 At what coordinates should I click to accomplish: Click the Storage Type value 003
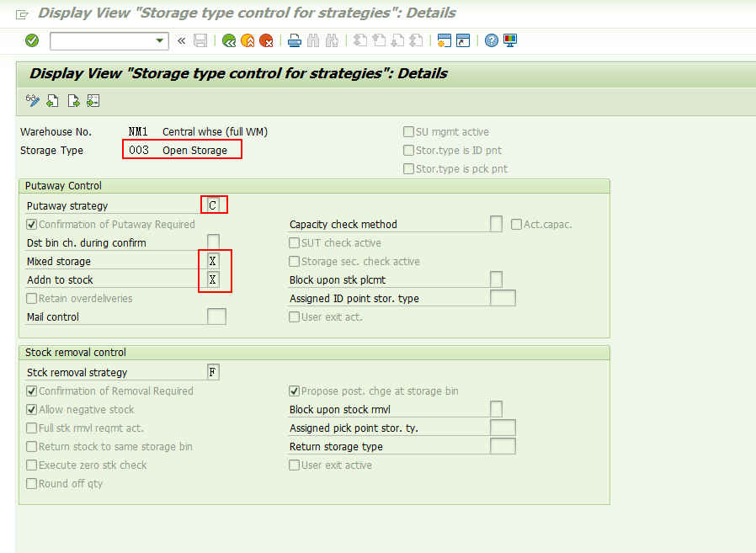click(139, 150)
